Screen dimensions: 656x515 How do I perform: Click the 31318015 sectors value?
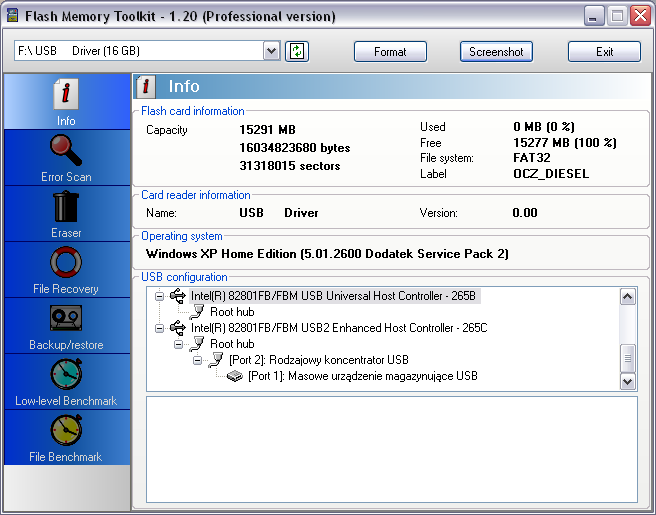point(290,166)
